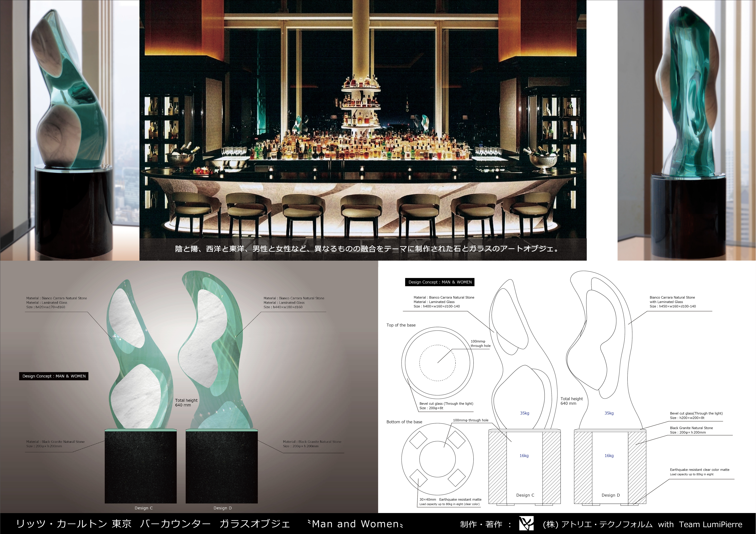This screenshot has width=756, height=534.
Task: Select the rendered Design D glass sculpture
Action: 216,350
